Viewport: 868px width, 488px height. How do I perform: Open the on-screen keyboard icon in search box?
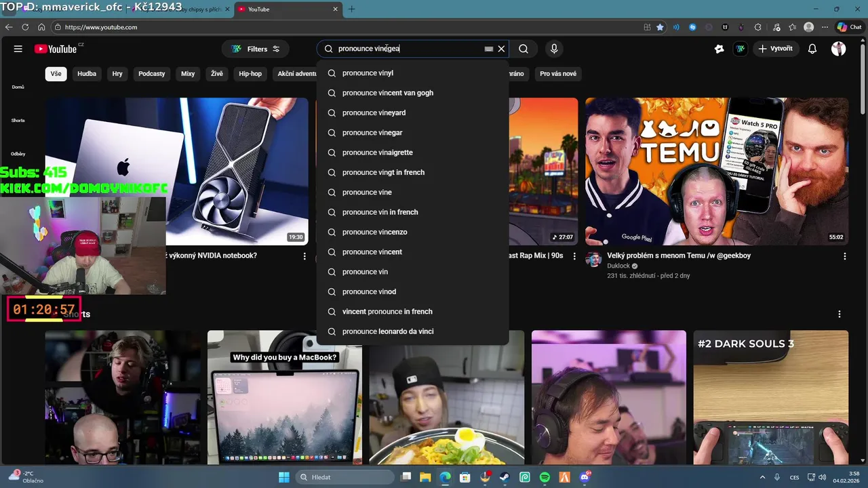(488, 49)
